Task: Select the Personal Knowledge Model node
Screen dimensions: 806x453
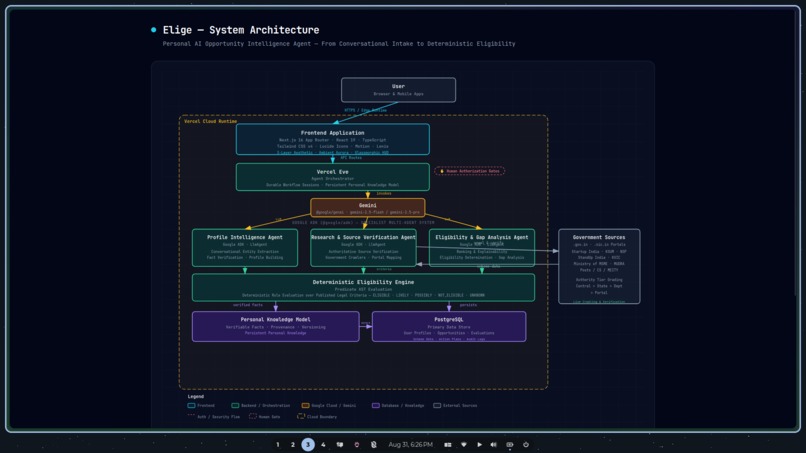Action: point(276,327)
